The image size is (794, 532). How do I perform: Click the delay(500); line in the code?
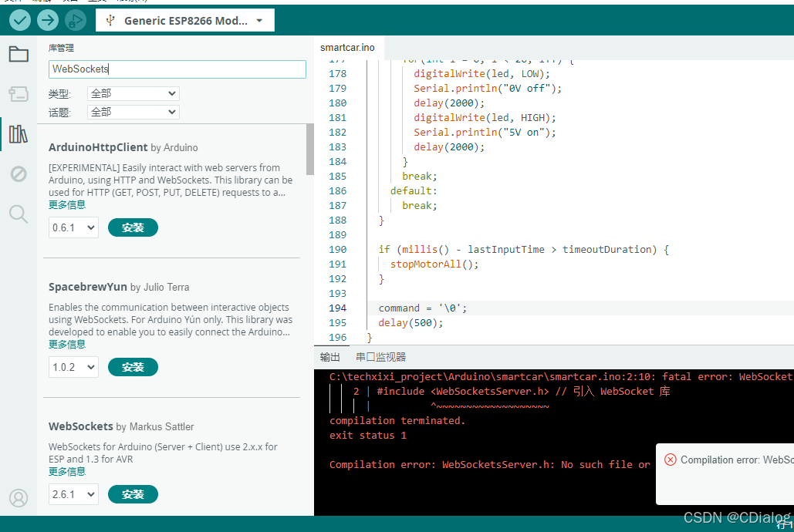[411, 323]
